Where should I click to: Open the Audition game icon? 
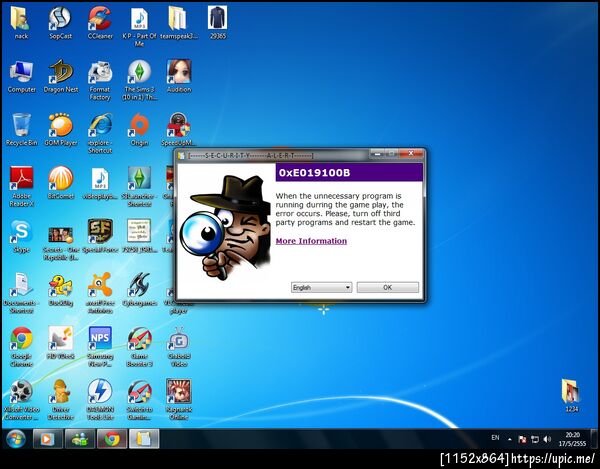point(179,77)
